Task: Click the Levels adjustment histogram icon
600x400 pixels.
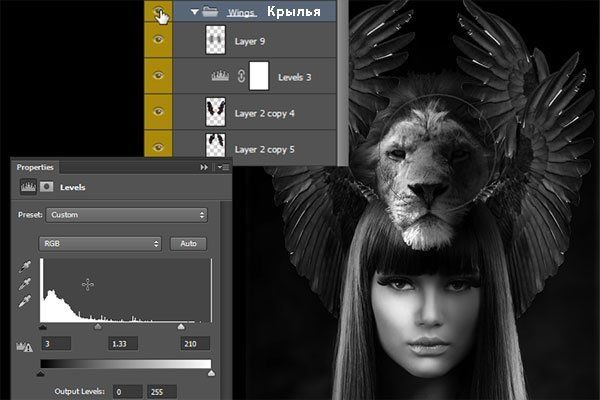Action: (x=28, y=187)
